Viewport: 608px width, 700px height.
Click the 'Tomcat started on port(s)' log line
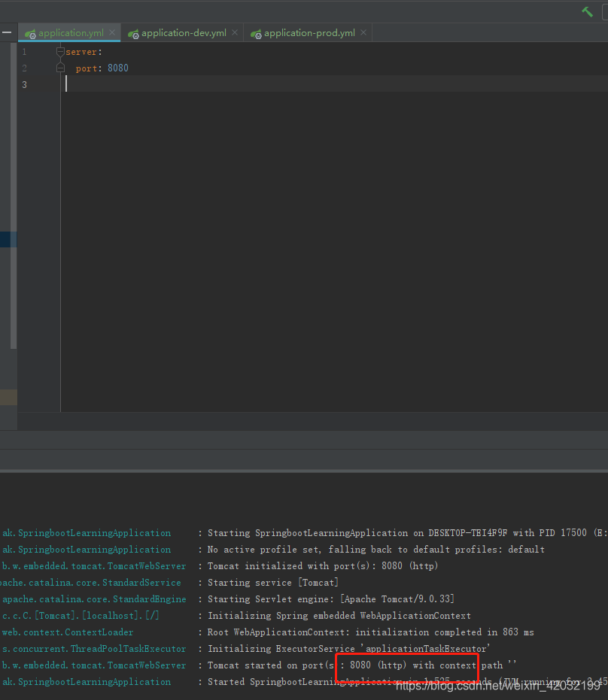[x=362, y=665]
